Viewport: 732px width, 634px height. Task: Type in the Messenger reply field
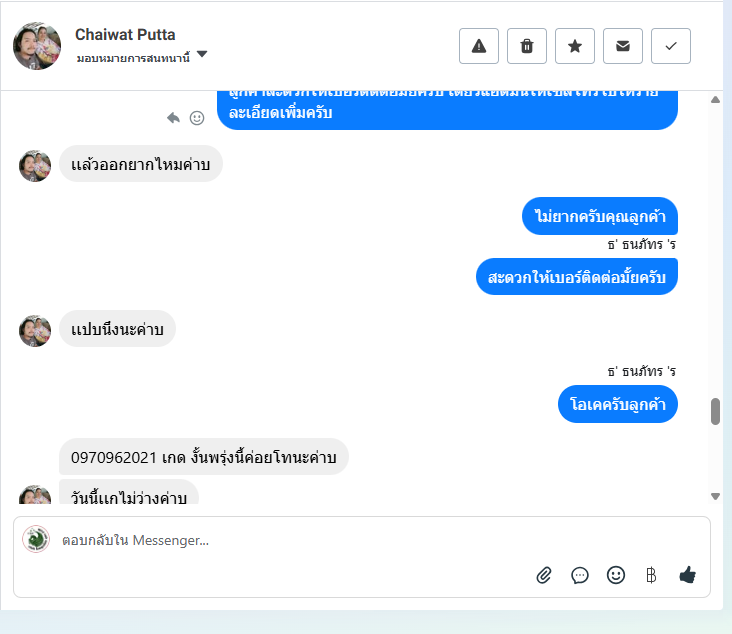tap(300, 541)
